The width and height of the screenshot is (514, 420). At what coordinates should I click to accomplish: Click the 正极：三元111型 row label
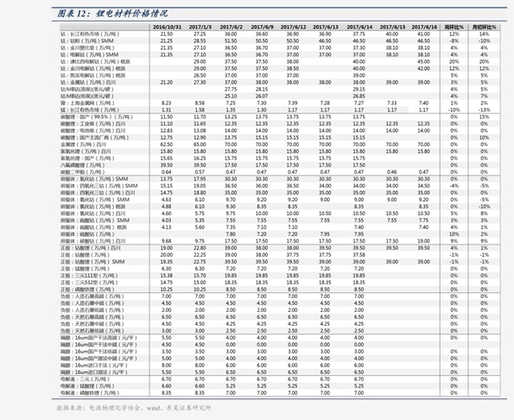[89, 276]
